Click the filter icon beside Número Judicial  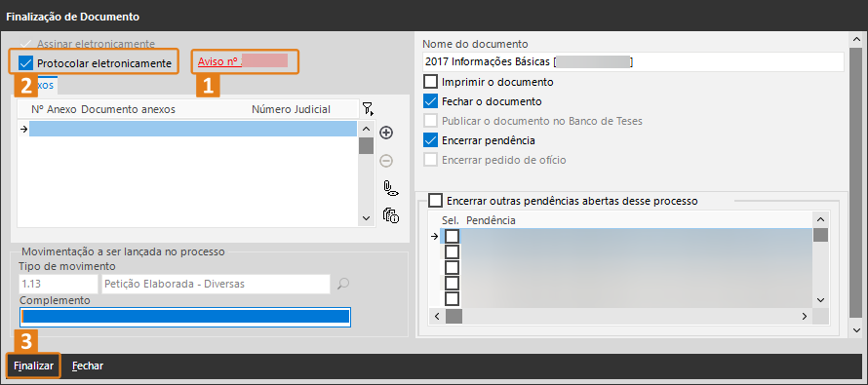coord(368,108)
